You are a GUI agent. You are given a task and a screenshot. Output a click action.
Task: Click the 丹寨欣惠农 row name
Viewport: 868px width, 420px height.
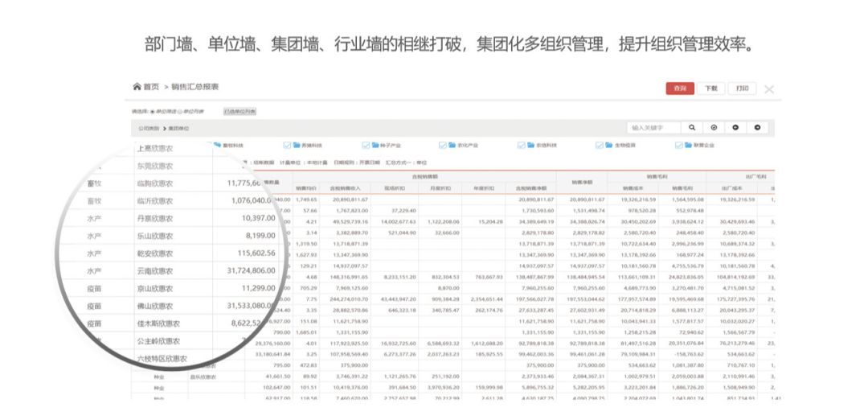[155, 219]
